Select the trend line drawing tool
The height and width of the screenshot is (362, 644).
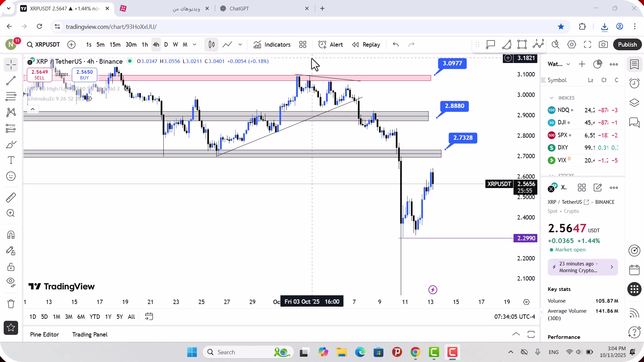pyautogui.click(x=11, y=80)
